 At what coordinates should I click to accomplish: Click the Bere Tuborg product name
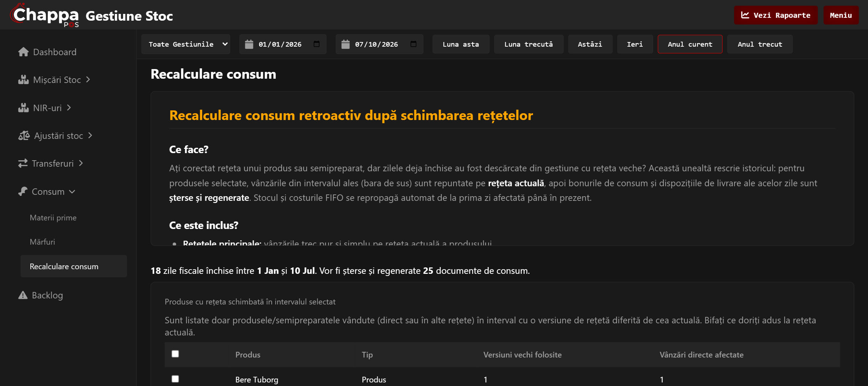(x=257, y=380)
